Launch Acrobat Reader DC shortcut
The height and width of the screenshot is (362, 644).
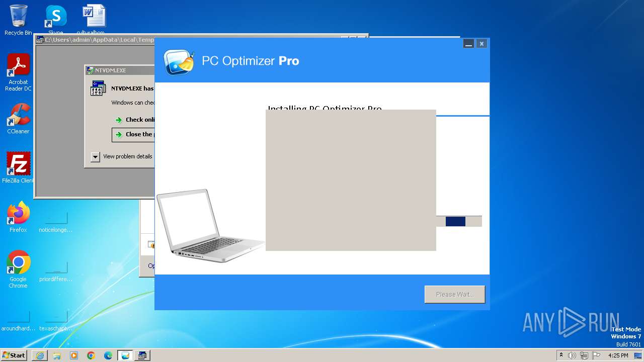(18, 72)
